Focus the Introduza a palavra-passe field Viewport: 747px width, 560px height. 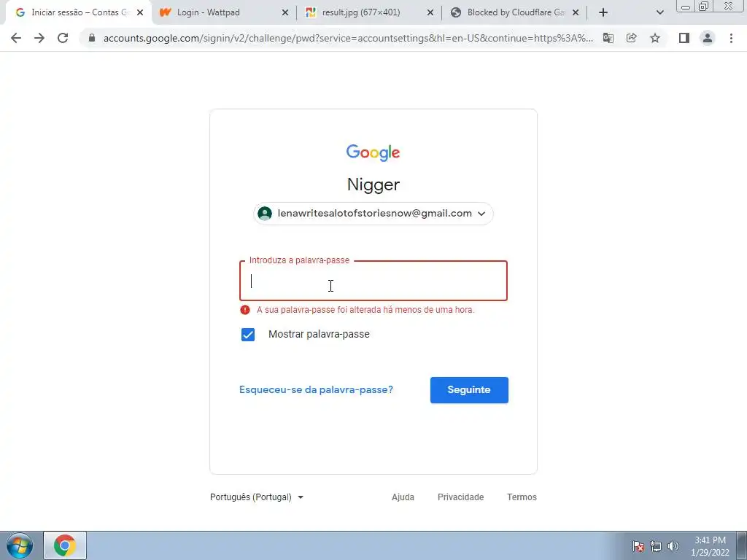(x=373, y=281)
